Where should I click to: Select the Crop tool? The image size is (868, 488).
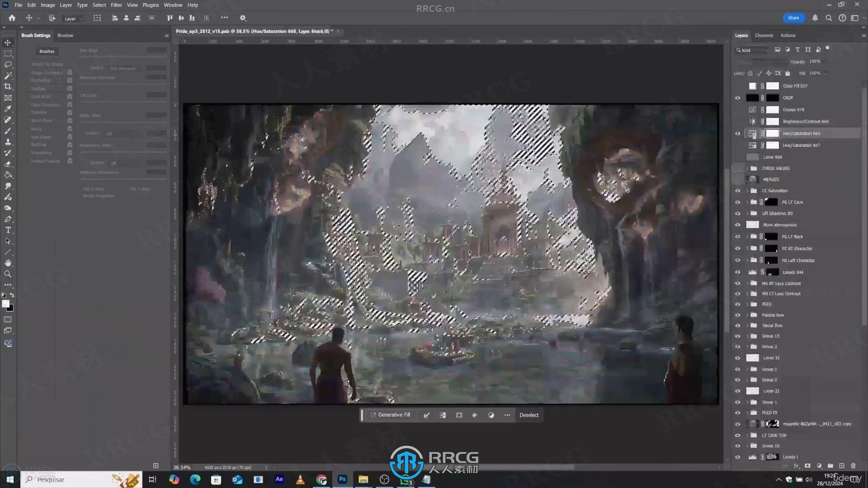tap(8, 86)
